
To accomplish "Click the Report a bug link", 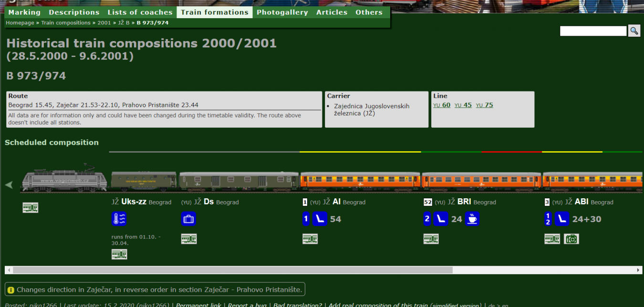I will (x=247, y=305).
